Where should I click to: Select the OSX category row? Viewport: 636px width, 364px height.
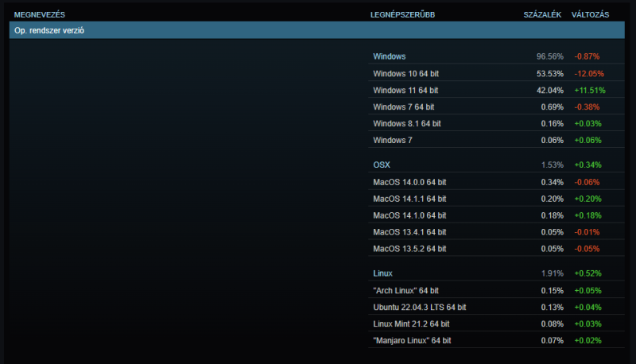tap(496, 165)
